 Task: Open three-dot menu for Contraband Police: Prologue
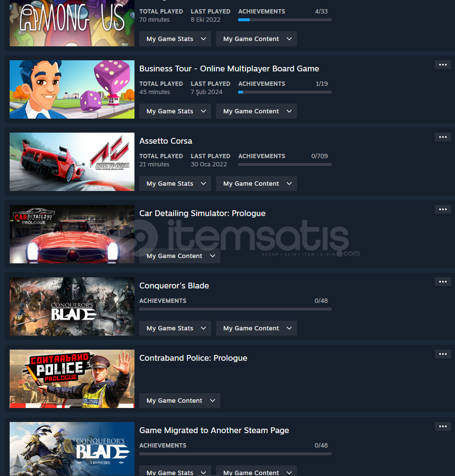(x=442, y=354)
